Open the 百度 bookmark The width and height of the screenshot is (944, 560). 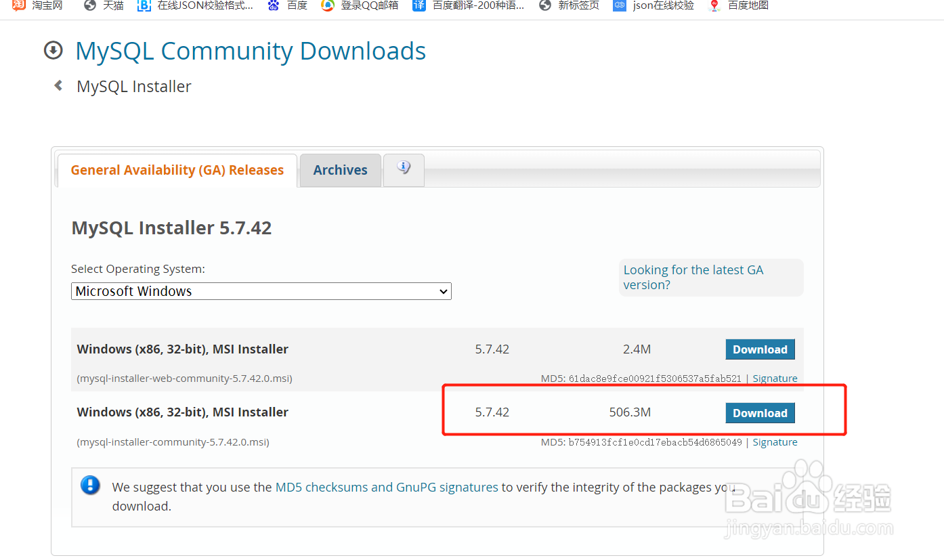pos(287,5)
